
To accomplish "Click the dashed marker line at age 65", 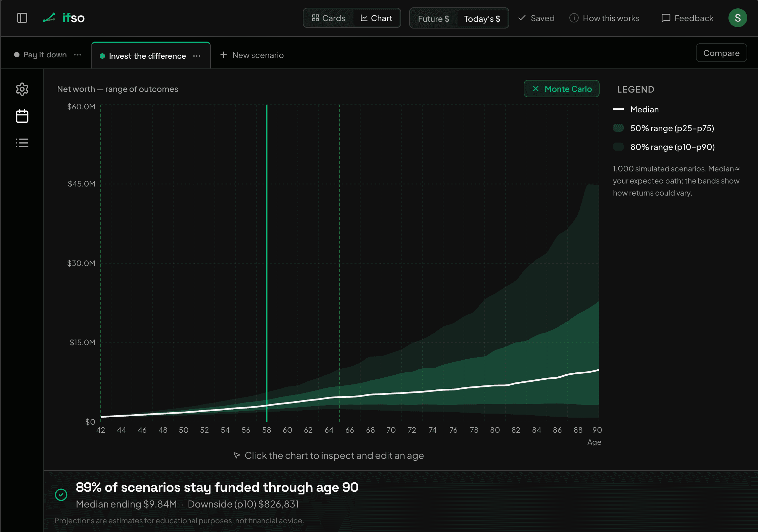I will pyautogui.click(x=339, y=263).
